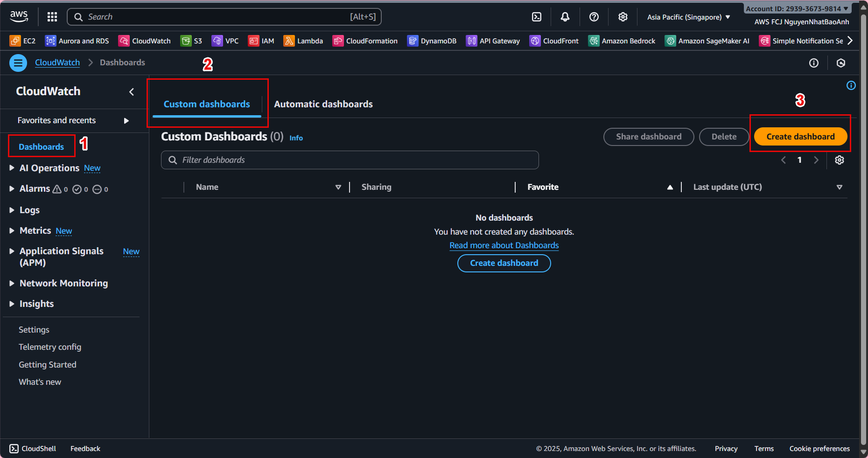Click the Feedback footer link
The height and width of the screenshot is (458, 868).
(x=85, y=449)
